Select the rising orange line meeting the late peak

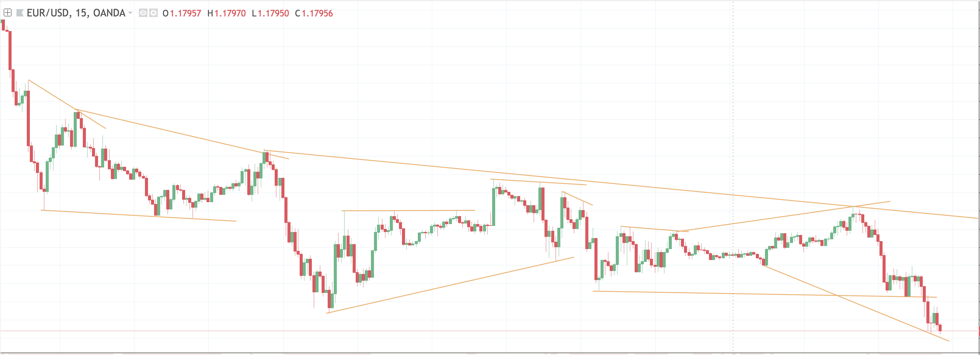[x=784, y=216]
